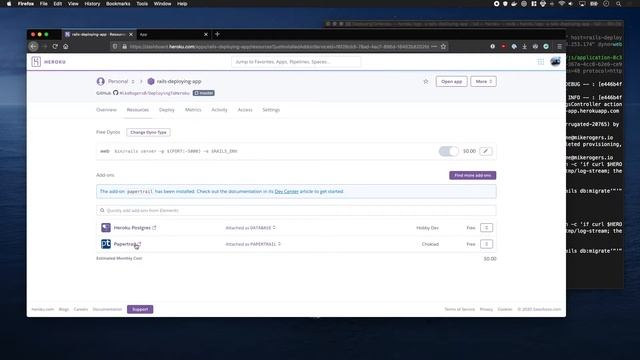
Task: Open the Metrics tab
Action: click(x=193, y=110)
